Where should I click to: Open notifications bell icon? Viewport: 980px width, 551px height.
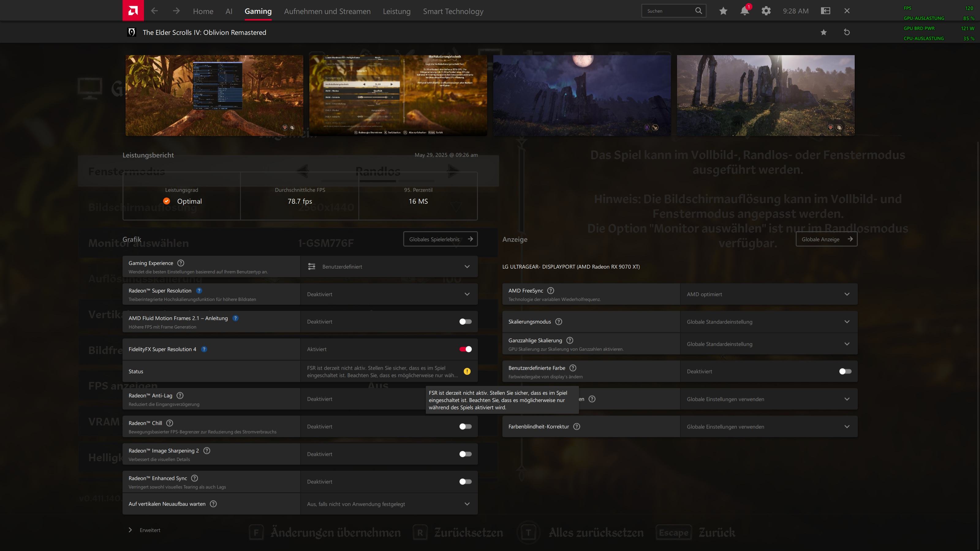coord(744,11)
